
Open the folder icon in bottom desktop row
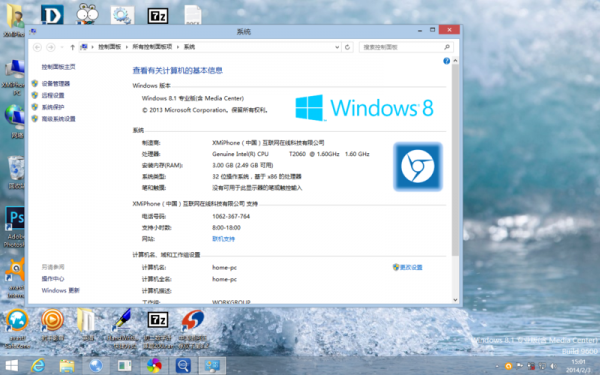pyautogui.click(x=87, y=325)
